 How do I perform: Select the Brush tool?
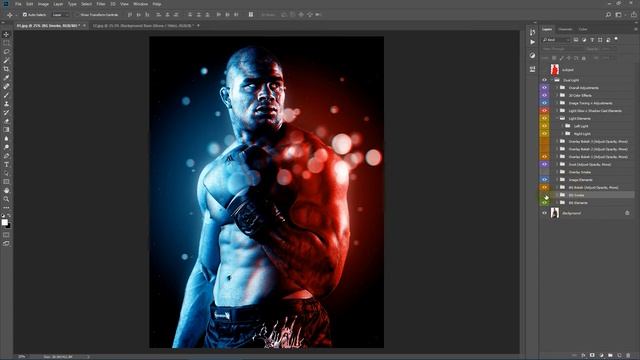tap(6, 95)
